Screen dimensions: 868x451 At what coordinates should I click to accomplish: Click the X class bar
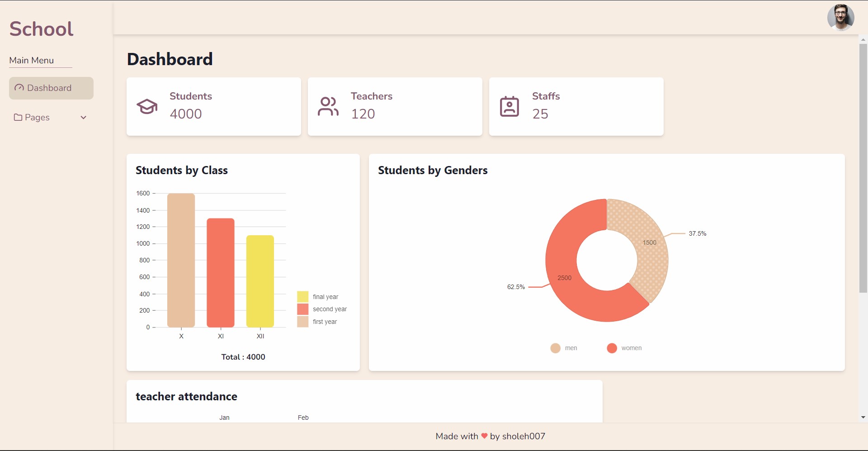point(181,260)
